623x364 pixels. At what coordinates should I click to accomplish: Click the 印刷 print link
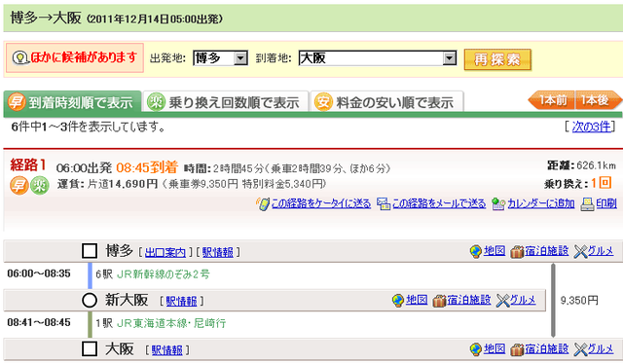coord(606,203)
